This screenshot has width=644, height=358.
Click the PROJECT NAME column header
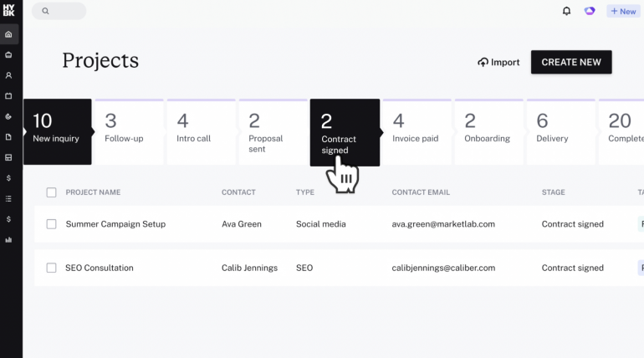(x=93, y=192)
